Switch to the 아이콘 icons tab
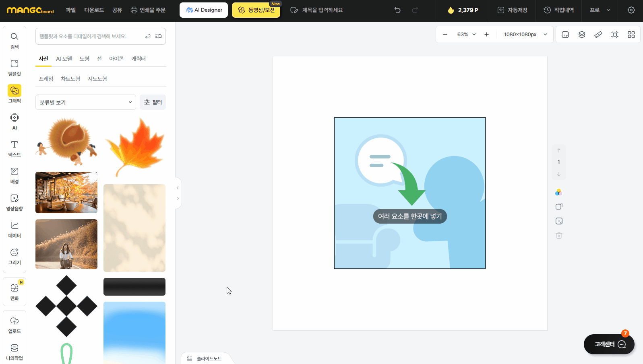This screenshot has height=364, width=643. coord(116,59)
